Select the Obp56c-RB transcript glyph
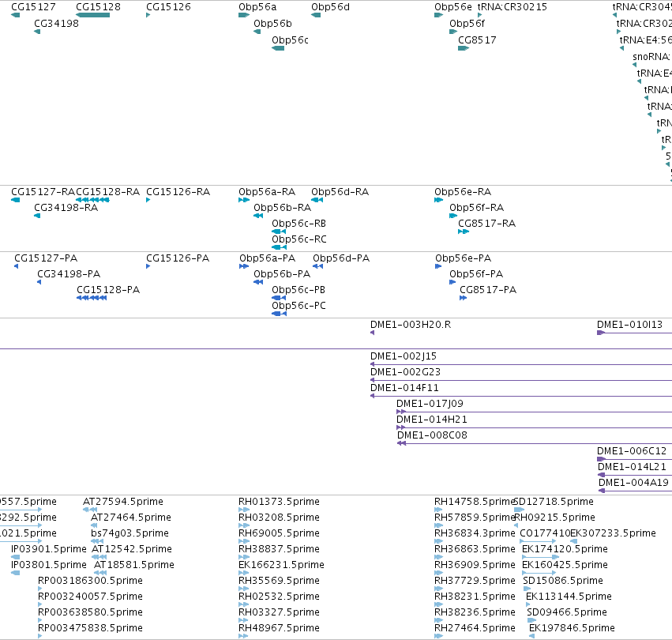This screenshot has width=672, height=640. tap(279, 232)
